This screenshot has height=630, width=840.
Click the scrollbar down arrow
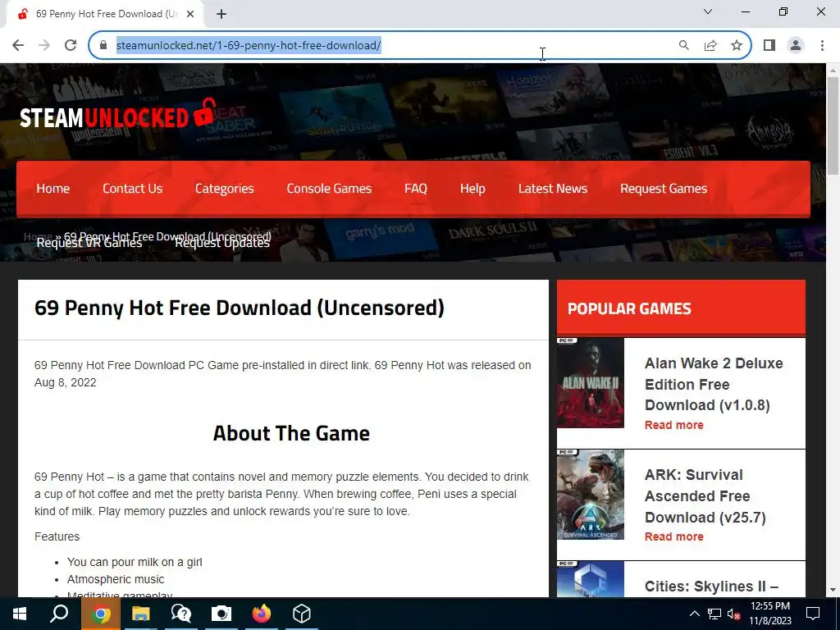tap(833, 590)
